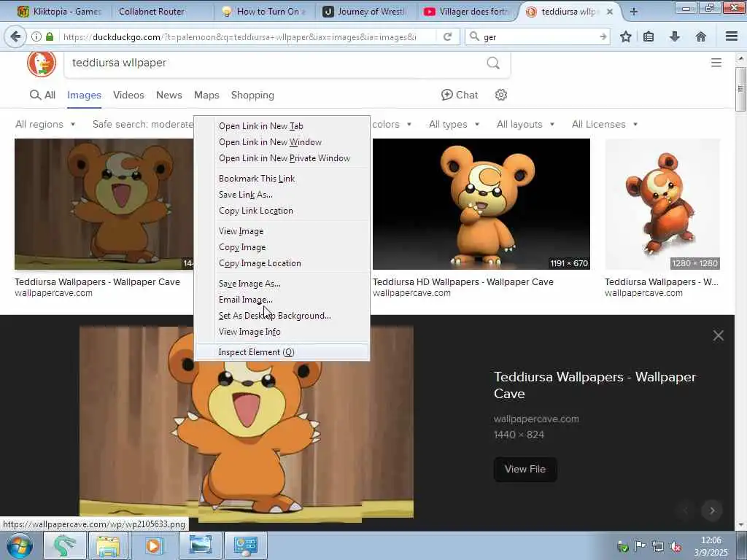Click the DuckDuckGo logo
Viewport: 747px width, 560px height.
point(42,63)
